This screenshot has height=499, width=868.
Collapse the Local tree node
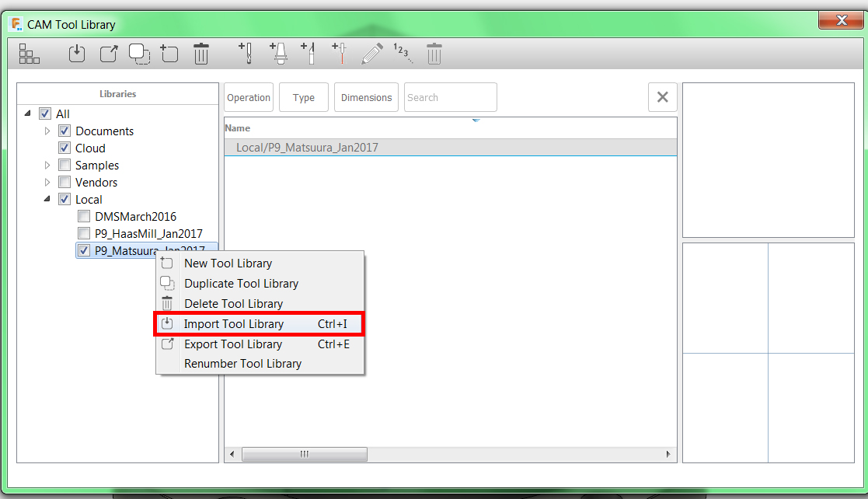[x=47, y=198]
